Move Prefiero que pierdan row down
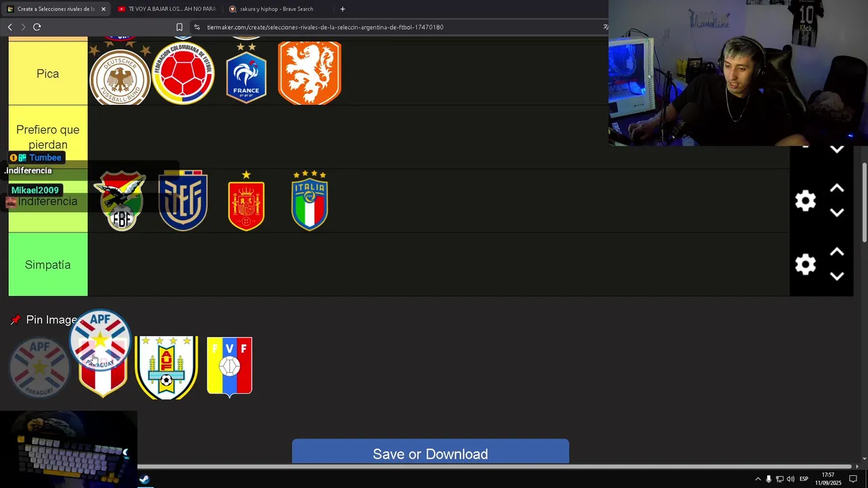The image size is (868, 488). coord(837,149)
